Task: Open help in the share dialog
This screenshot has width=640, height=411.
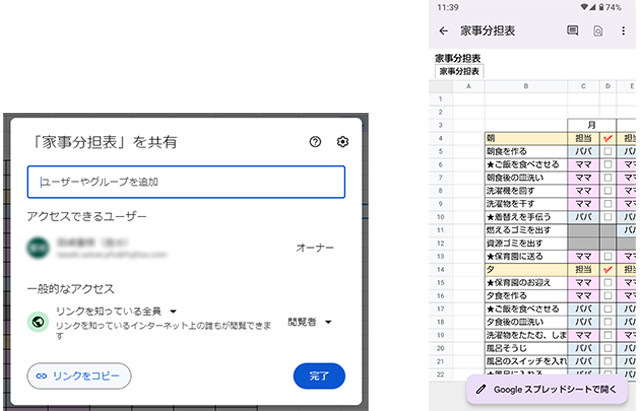Action: click(x=315, y=142)
